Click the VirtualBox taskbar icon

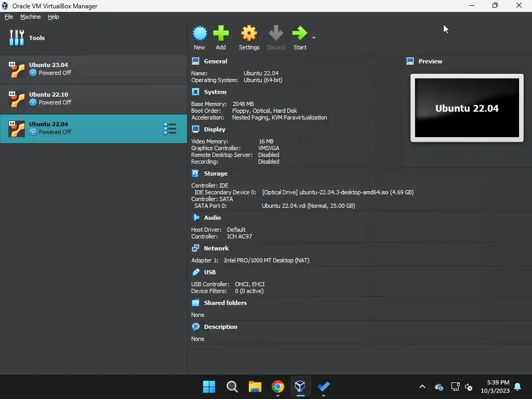[300, 387]
